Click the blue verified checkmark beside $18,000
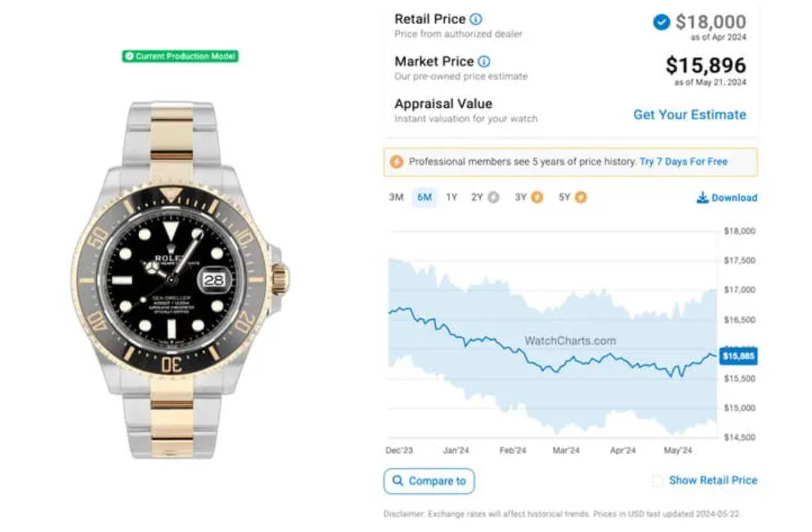 661,23
